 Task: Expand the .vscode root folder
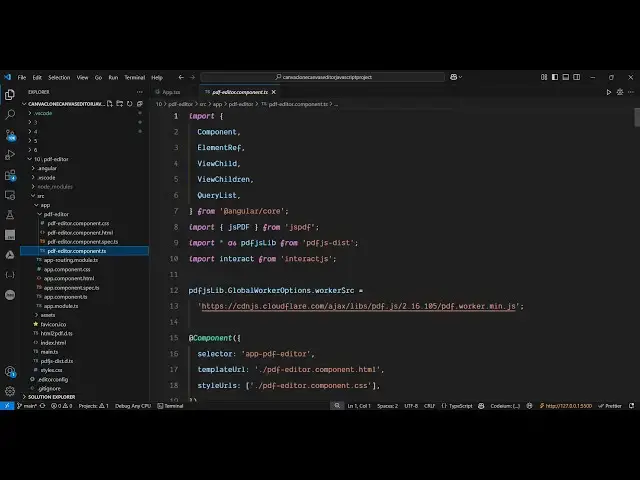coord(84,113)
